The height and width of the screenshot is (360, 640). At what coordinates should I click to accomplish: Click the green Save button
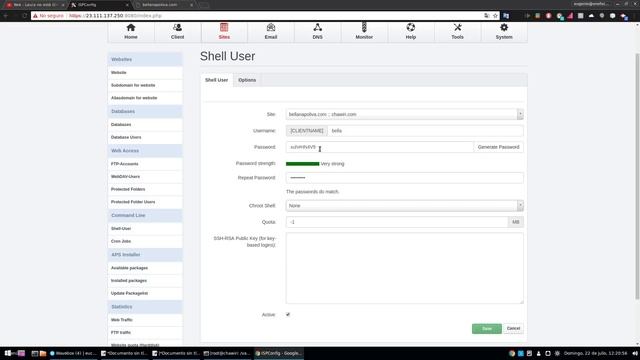(487, 329)
